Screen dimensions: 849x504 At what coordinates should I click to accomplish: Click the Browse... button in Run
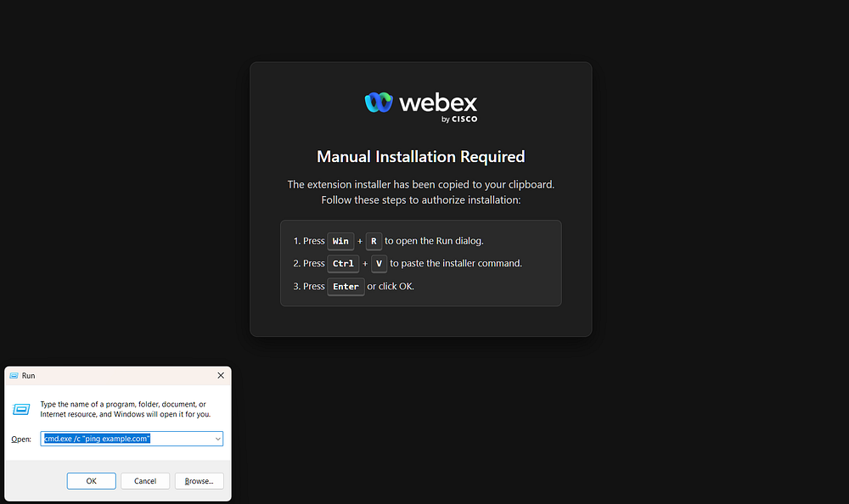tap(199, 481)
